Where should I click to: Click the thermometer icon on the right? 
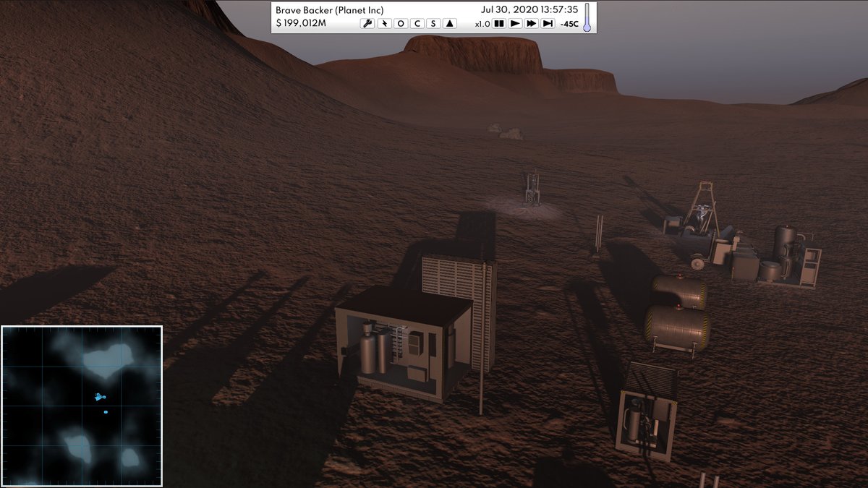[587, 18]
